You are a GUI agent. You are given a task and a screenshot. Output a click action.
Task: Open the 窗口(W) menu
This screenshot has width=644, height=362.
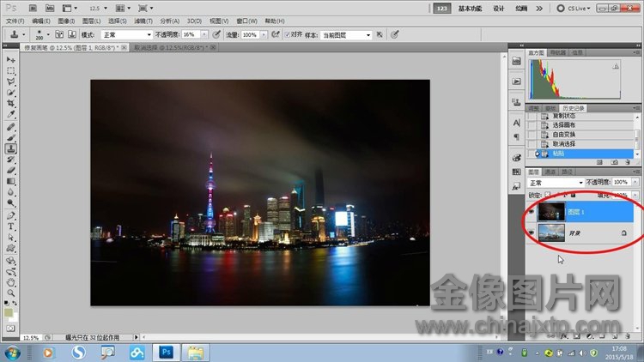[246, 21]
